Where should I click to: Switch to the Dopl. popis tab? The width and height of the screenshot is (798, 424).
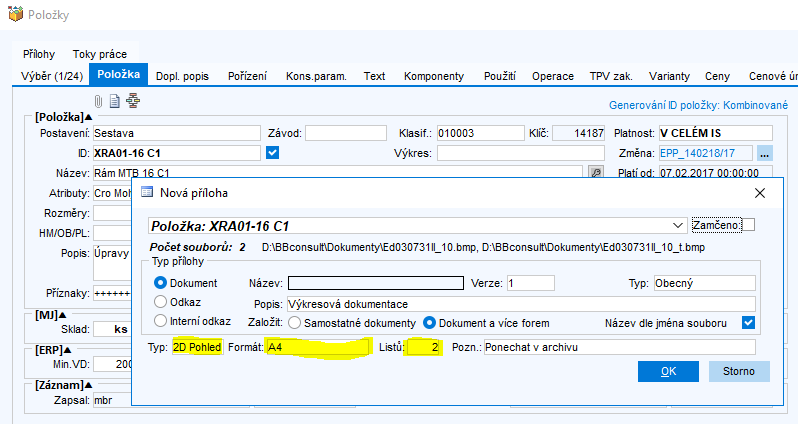(182, 76)
